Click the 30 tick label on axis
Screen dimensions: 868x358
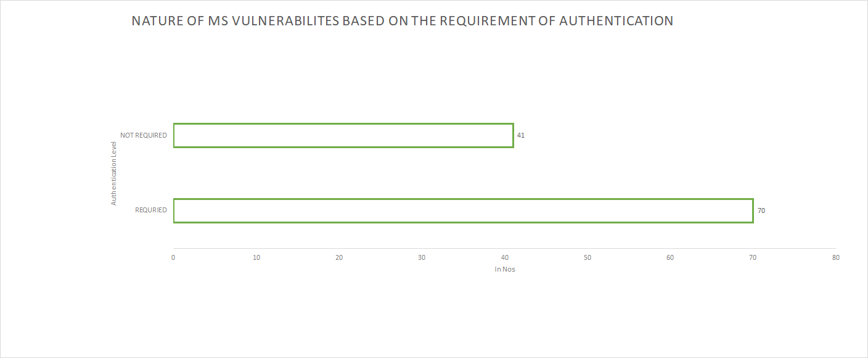tap(422, 257)
